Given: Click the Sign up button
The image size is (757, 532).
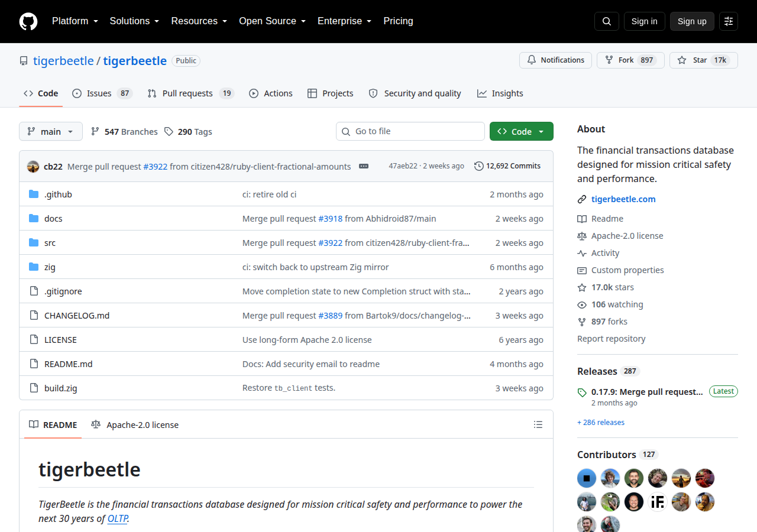Looking at the screenshot, I should (x=692, y=21).
